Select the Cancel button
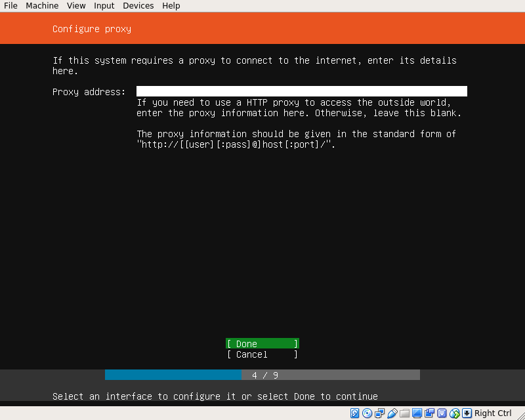This screenshot has height=420, width=525. click(262, 354)
